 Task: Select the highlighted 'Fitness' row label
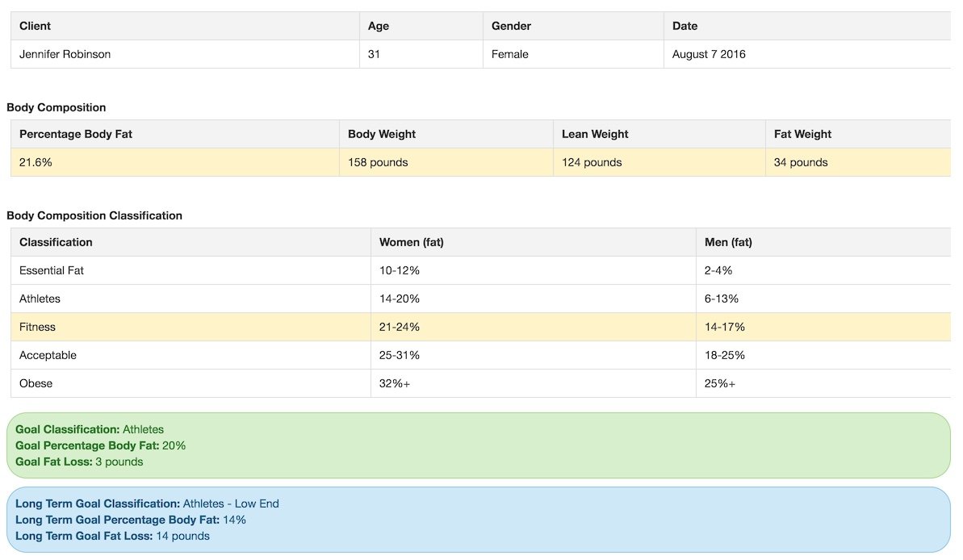click(x=37, y=327)
